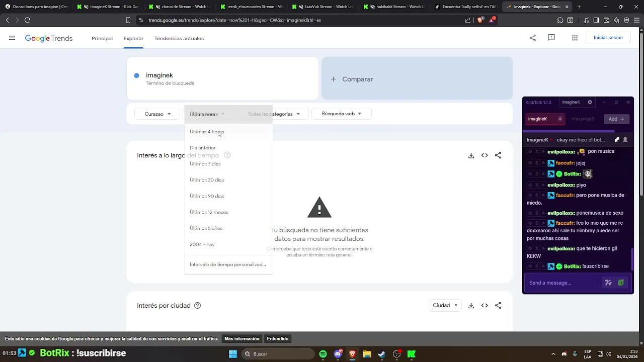Viewport: 644px width, 362px height.
Task: Switch to ImagineK Stream Kick browser tab
Action: [x=107, y=7]
